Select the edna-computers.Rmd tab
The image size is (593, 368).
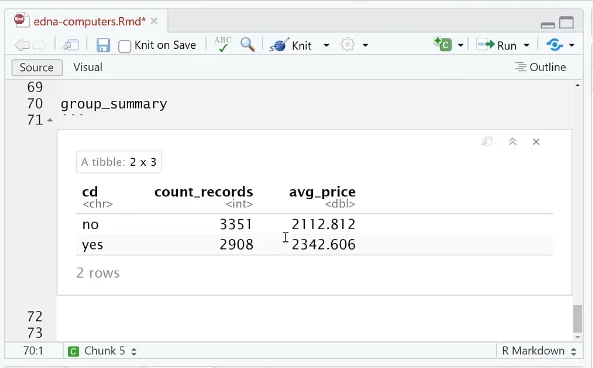[x=89, y=21]
